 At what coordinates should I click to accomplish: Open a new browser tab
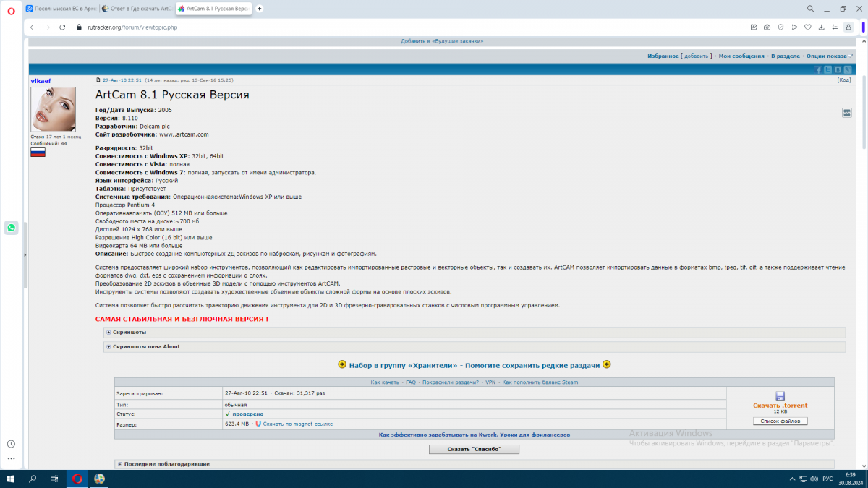pos(260,9)
